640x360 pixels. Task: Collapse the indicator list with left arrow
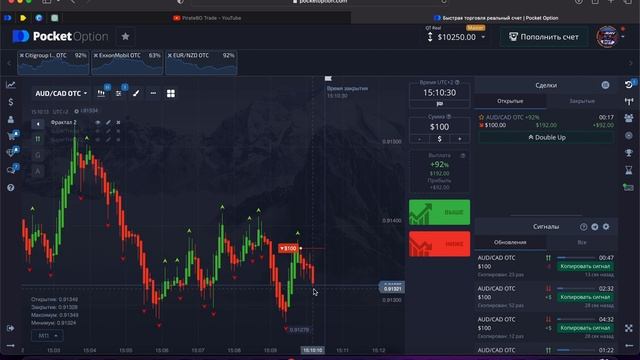tap(38, 124)
